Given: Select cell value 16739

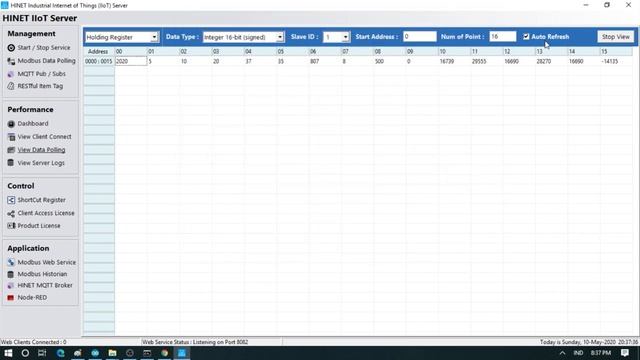Looking at the screenshot, I should point(447,61).
